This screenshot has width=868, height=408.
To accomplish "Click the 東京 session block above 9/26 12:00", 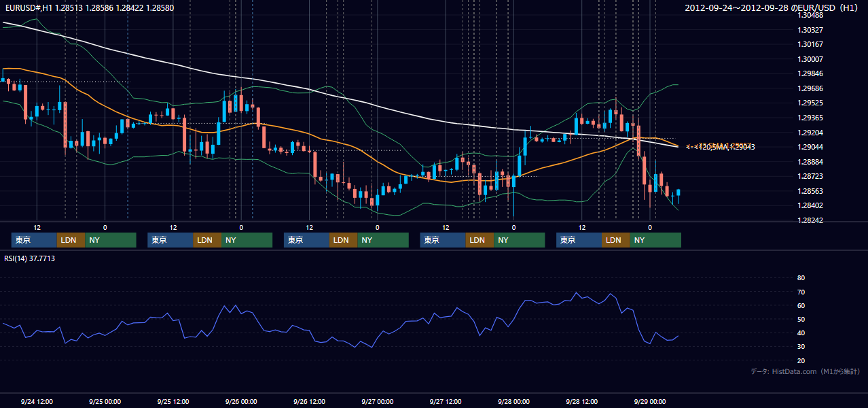I will tap(306, 240).
